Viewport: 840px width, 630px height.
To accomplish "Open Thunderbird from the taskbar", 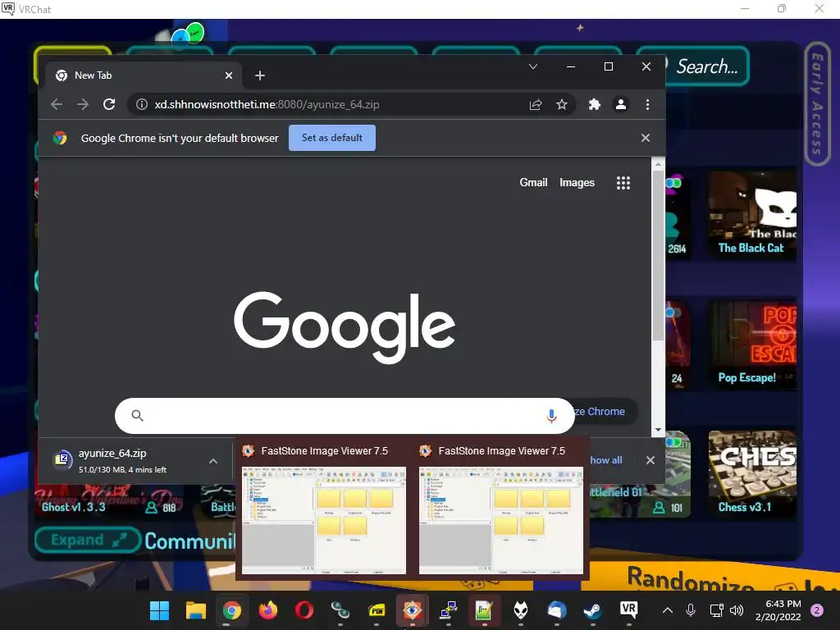I will (557, 610).
